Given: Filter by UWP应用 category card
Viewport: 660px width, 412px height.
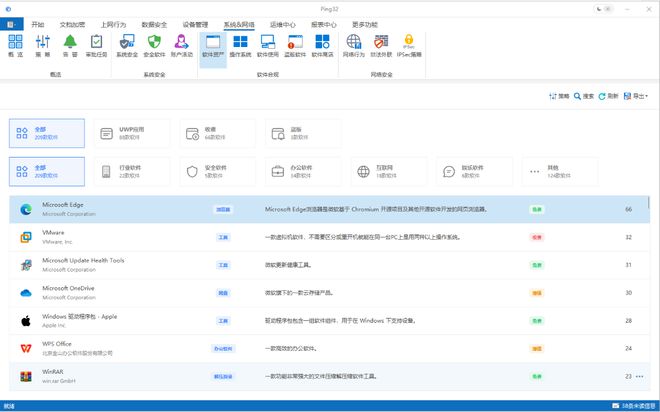Looking at the screenshot, I should [x=134, y=133].
